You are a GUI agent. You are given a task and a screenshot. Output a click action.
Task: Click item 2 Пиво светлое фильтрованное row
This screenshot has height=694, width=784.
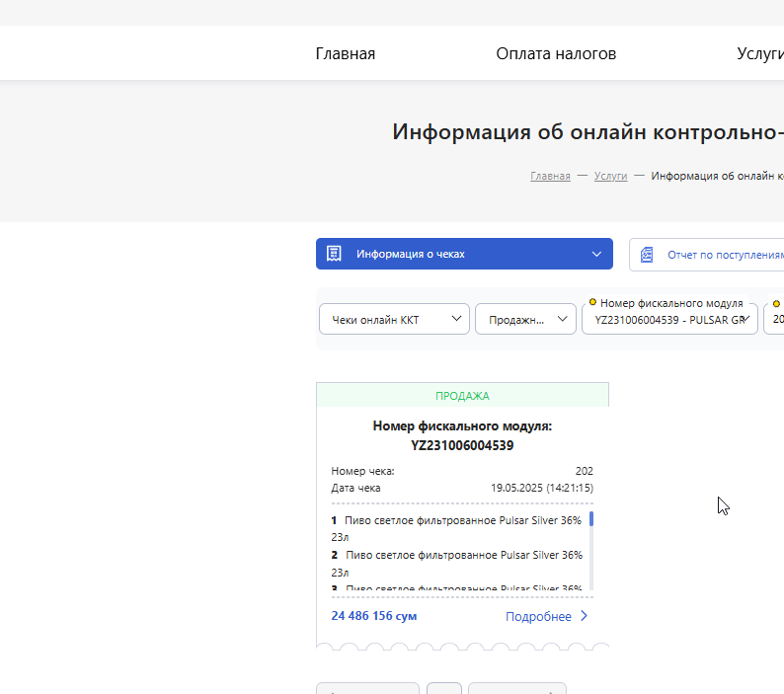[456, 564]
